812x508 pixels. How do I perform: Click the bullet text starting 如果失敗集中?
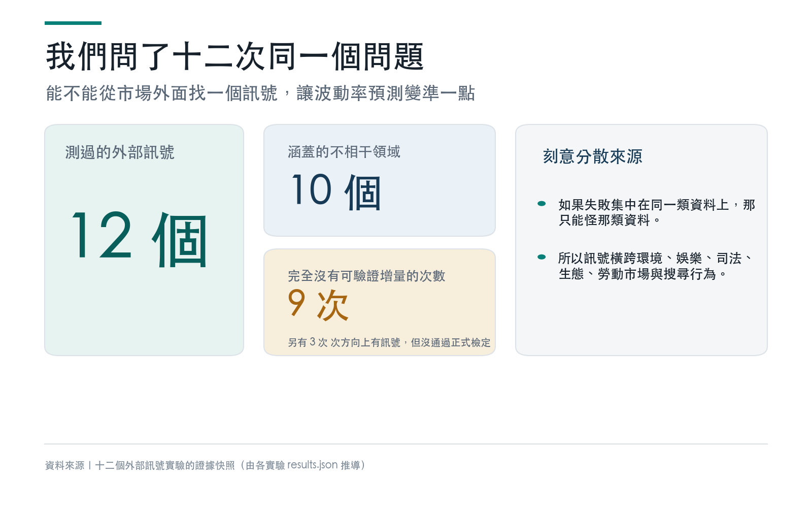click(x=657, y=212)
